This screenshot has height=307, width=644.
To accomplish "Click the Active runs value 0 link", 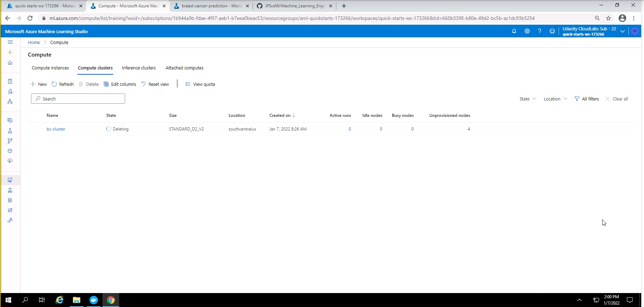I will [350, 129].
